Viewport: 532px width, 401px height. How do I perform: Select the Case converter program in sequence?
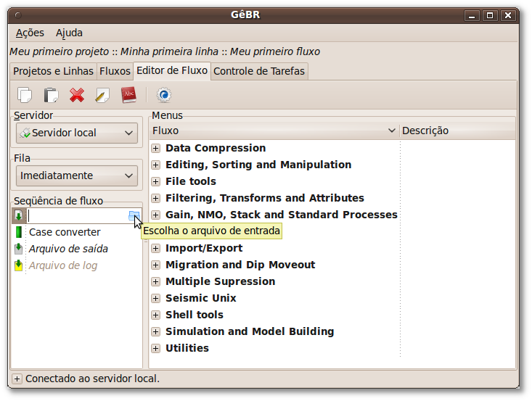pyautogui.click(x=65, y=232)
